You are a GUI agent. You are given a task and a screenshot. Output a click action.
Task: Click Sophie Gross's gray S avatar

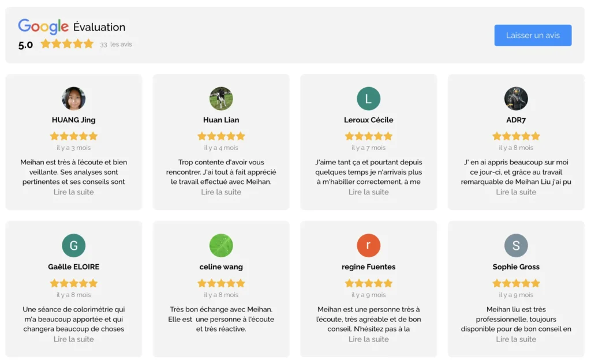(x=516, y=246)
